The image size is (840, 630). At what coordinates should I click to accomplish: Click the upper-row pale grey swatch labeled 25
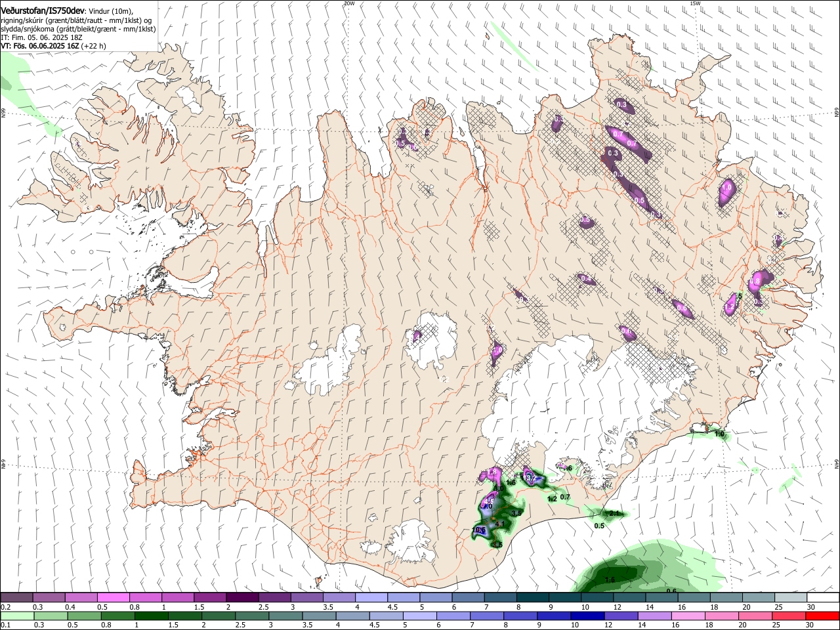791,598
